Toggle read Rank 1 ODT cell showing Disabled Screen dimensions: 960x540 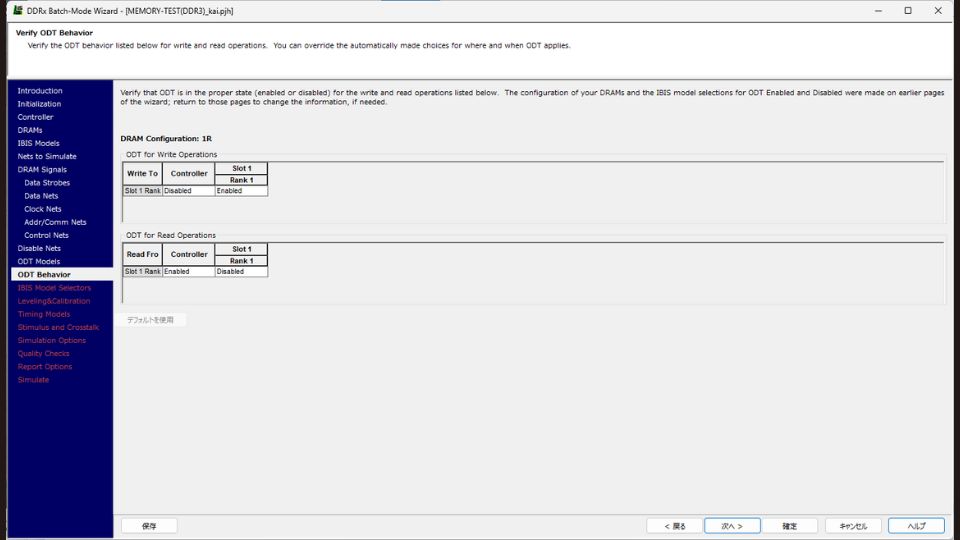click(241, 271)
